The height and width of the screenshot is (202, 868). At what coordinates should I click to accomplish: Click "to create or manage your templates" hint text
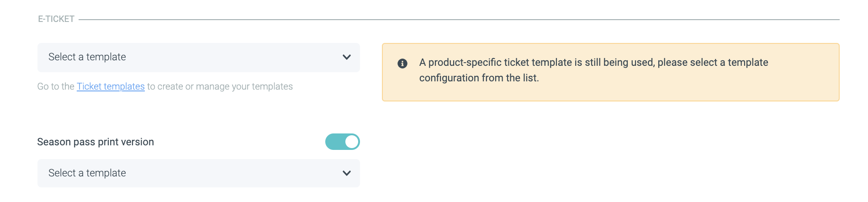220,86
